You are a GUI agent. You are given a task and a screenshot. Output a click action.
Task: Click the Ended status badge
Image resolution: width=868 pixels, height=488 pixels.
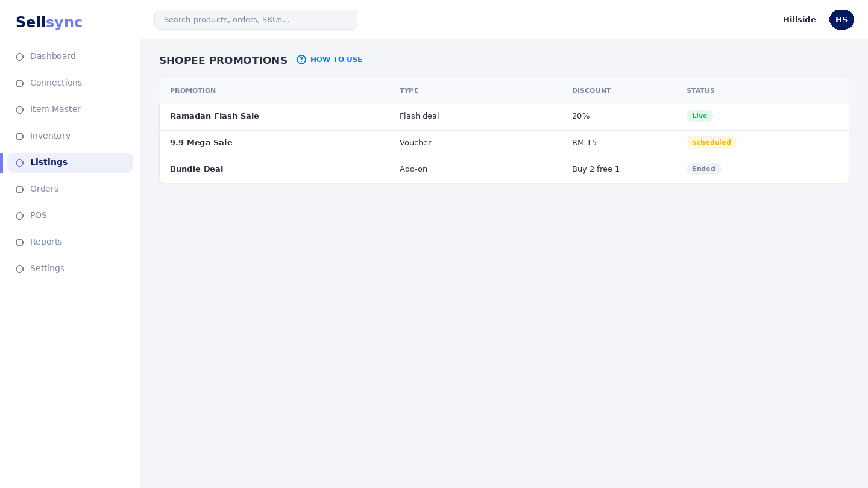pyautogui.click(x=703, y=169)
